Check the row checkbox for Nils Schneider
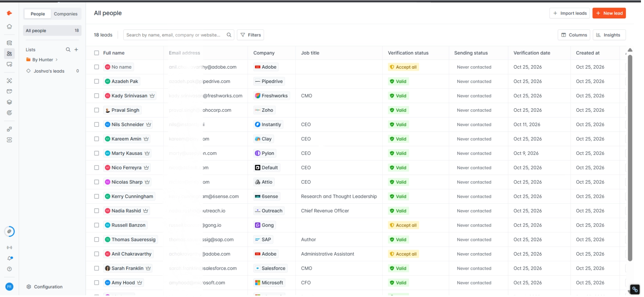This screenshot has height=297, width=644. (x=97, y=125)
